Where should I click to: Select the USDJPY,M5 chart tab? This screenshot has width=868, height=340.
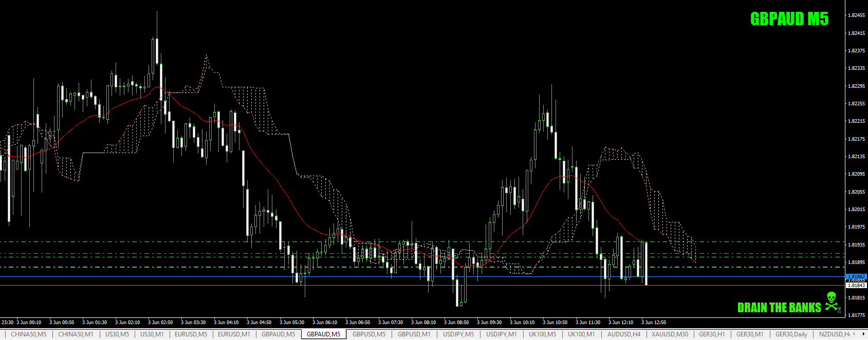(458, 334)
